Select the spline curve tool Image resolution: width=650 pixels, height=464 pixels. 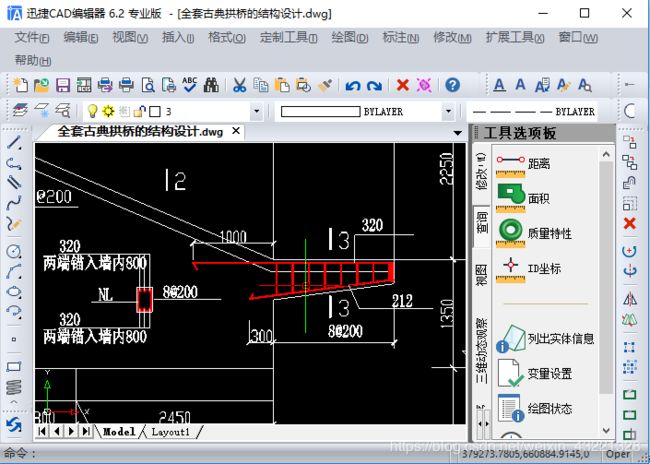click(14, 203)
